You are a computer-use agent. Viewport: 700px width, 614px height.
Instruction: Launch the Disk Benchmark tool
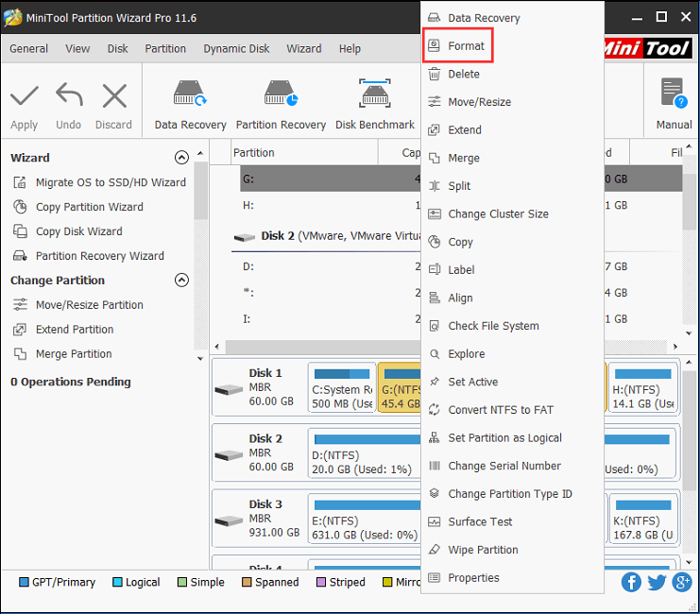[374, 94]
